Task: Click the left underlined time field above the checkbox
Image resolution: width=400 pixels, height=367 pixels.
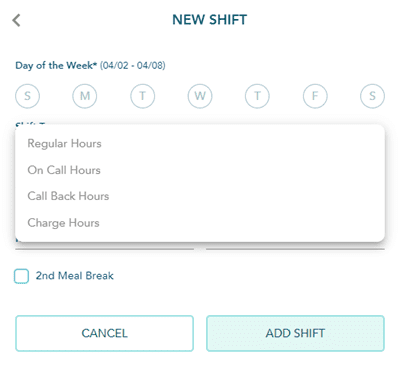Action: point(104,246)
